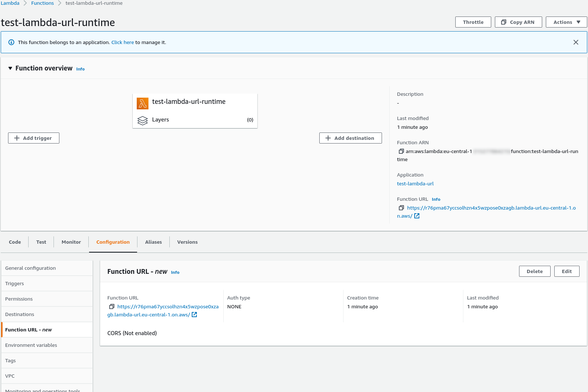This screenshot has height=392, width=588.
Task: Open the Aliases tab
Action: tap(154, 242)
